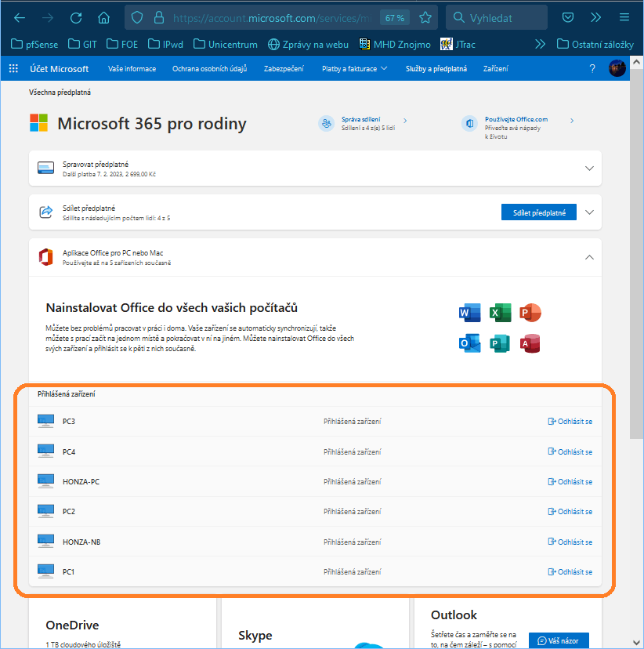Open the browser hamburger menu
644x649 pixels.
(x=624, y=17)
